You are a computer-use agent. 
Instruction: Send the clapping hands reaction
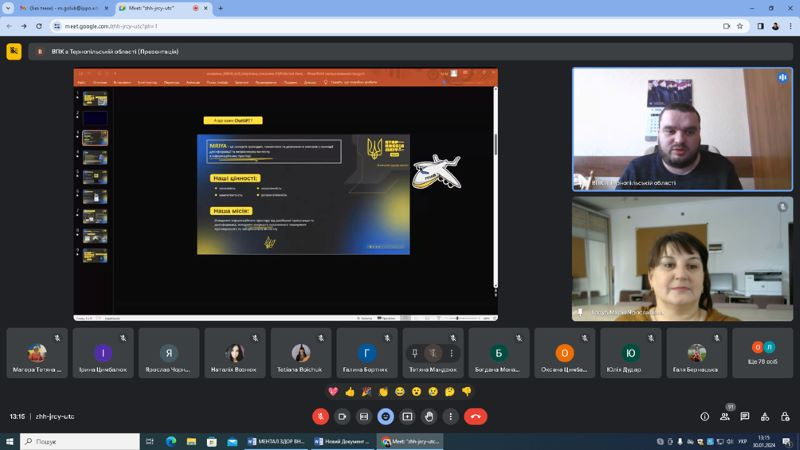click(383, 392)
